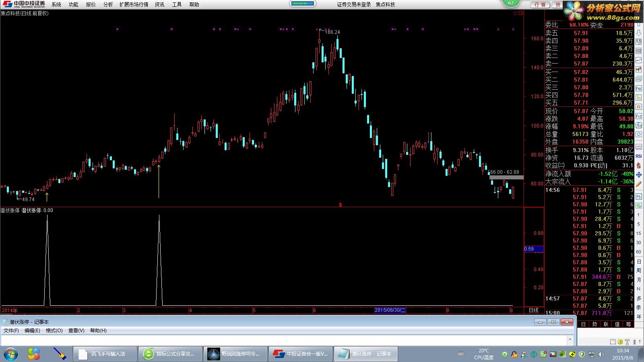Click the red line chart sidebar icon
The width and height of the screenshot is (644, 362).
pos(639,60)
